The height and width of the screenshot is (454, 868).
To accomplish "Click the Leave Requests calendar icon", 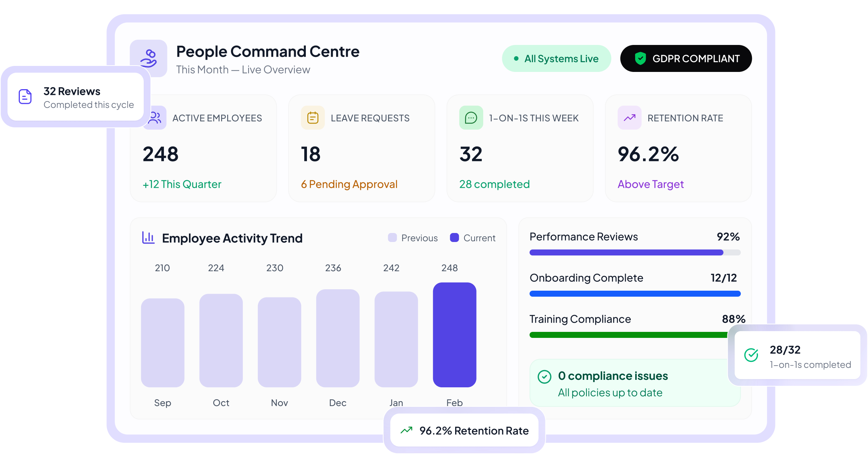I will [313, 118].
